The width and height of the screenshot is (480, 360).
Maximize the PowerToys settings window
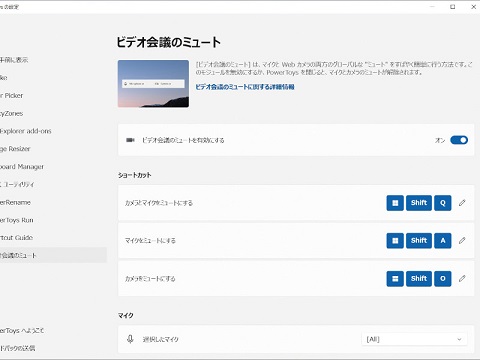[x=453, y=7]
